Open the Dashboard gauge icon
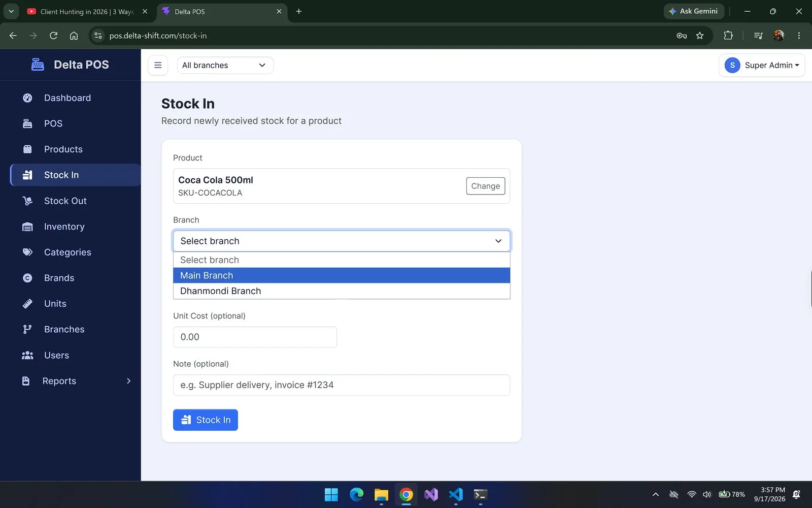The height and width of the screenshot is (508, 812). pyautogui.click(x=27, y=98)
